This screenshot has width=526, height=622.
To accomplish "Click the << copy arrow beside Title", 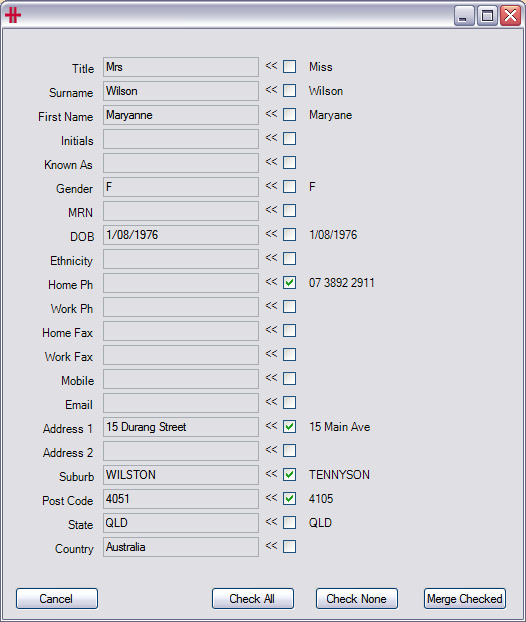I will point(271,65).
